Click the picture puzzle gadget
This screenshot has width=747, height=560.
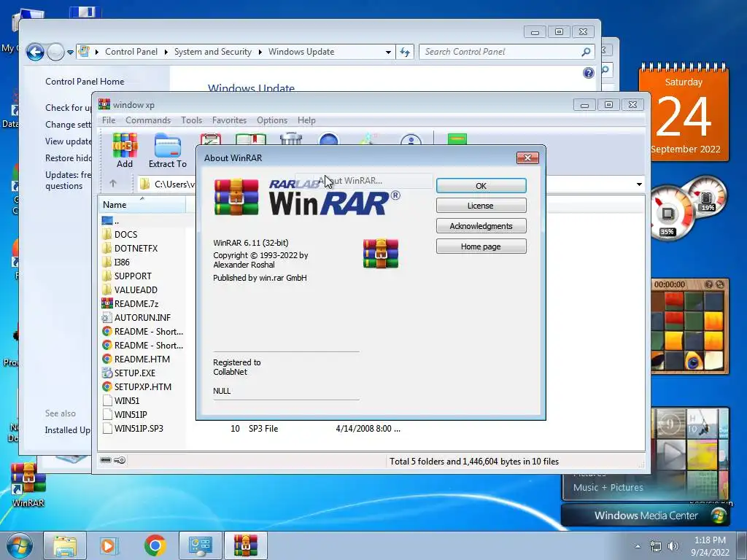coord(689,326)
